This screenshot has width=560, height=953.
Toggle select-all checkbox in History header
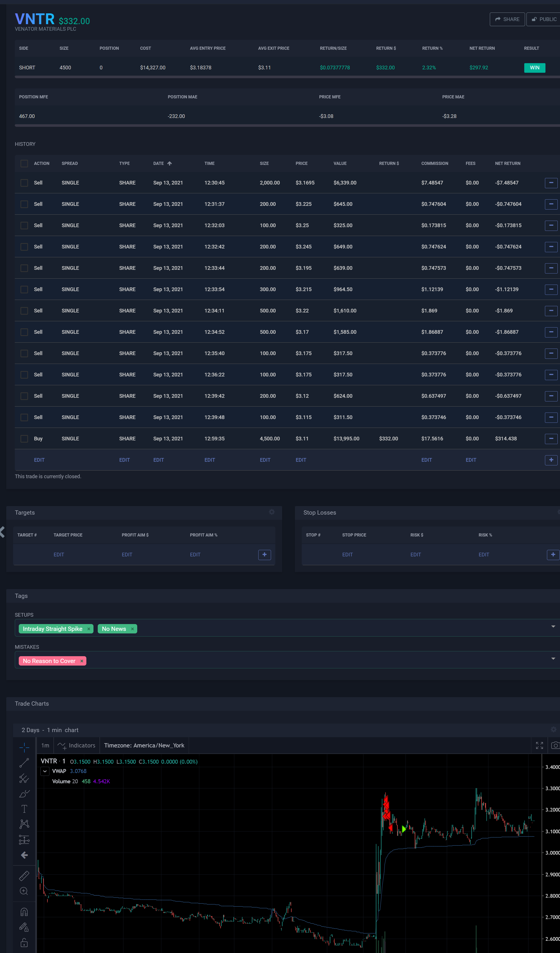coord(24,163)
